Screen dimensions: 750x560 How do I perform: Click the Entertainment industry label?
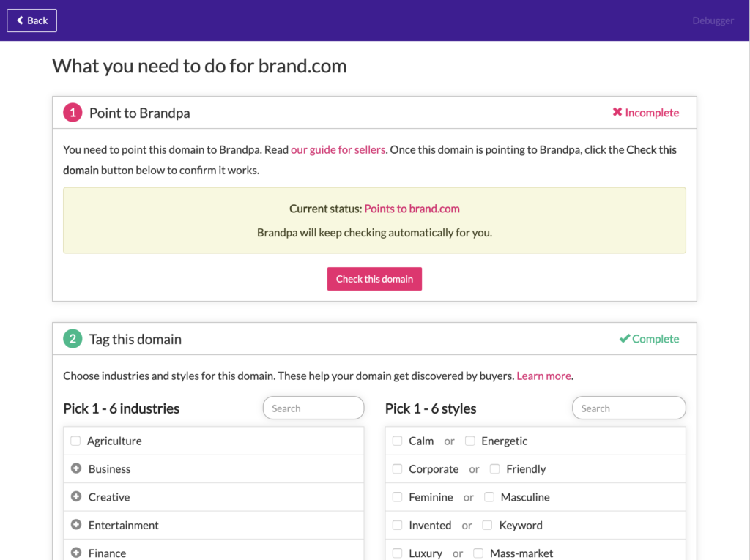[x=123, y=525]
